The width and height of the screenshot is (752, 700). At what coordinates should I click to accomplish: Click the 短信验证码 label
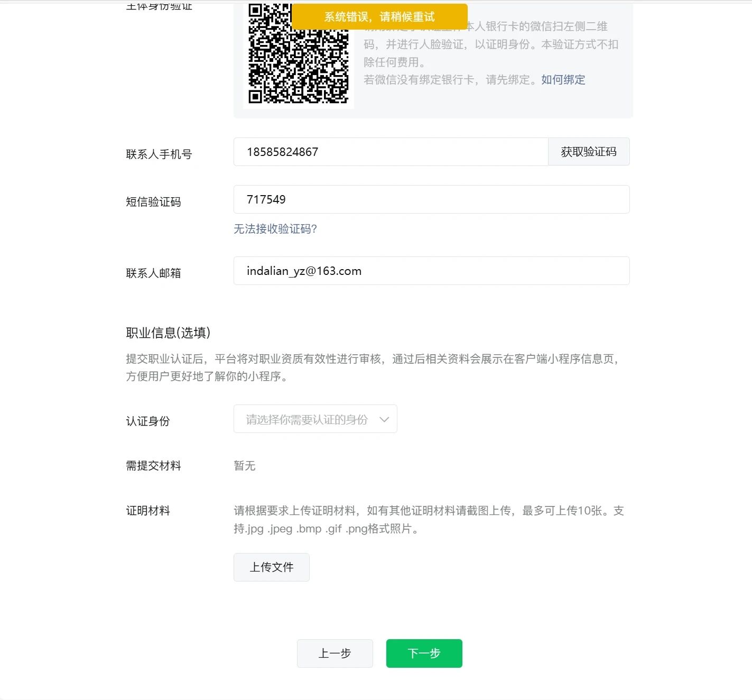coord(153,202)
